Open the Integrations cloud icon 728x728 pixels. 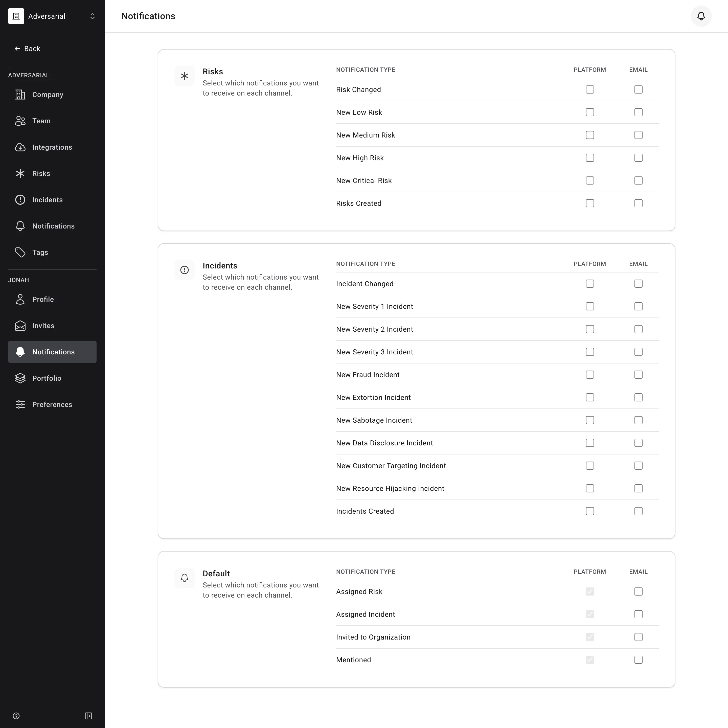pyautogui.click(x=20, y=147)
